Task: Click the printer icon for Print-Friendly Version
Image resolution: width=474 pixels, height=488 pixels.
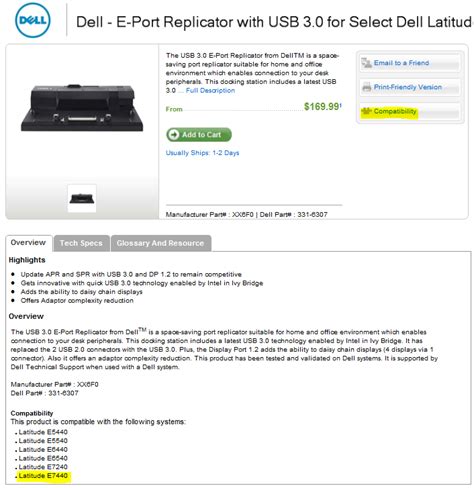Action: point(367,87)
